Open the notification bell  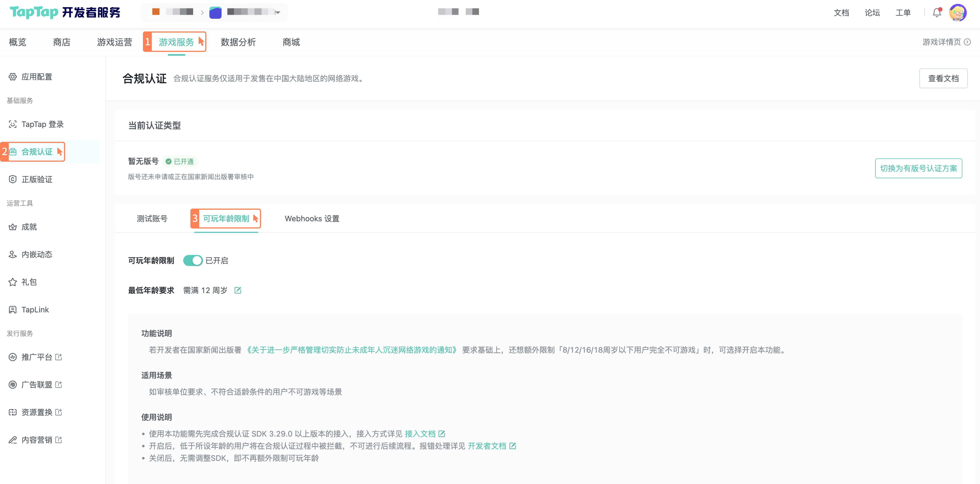pyautogui.click(x=937, y=13)
